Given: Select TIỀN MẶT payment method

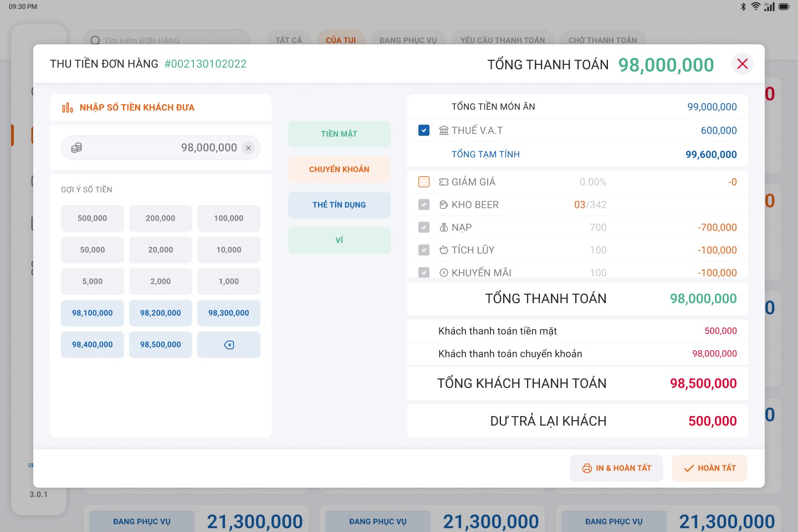Looking at the screenshot, I should click(x=339, y=134).
